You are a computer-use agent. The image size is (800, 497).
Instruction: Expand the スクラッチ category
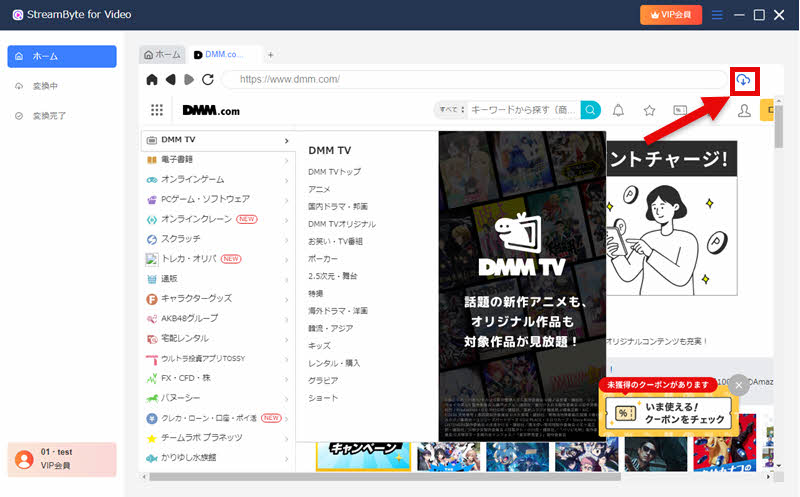[x=217, y=239]
